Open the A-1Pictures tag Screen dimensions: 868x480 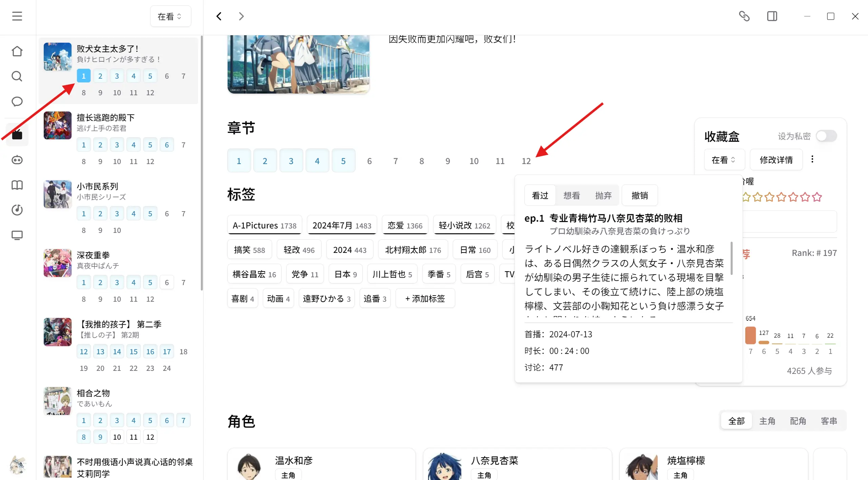click(x=265, y=225)
